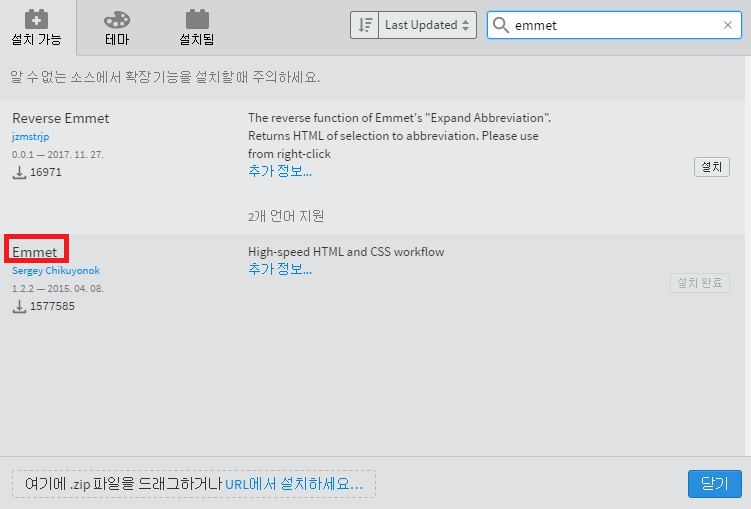
Task: Click the download count 1577585
Action: pyautogui.click(x=52, y=306)
